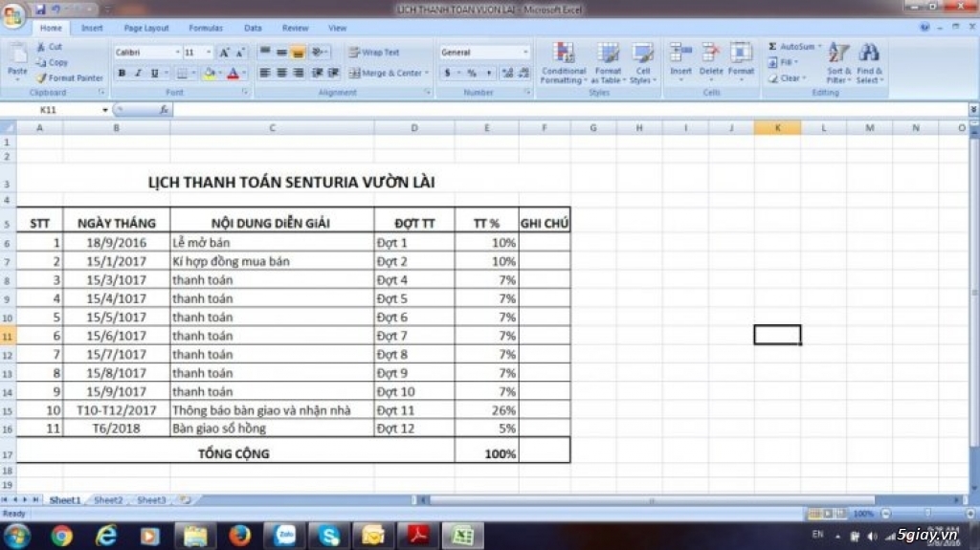
Task: Open Conditional Formatting
Action: tap(564, 63)
